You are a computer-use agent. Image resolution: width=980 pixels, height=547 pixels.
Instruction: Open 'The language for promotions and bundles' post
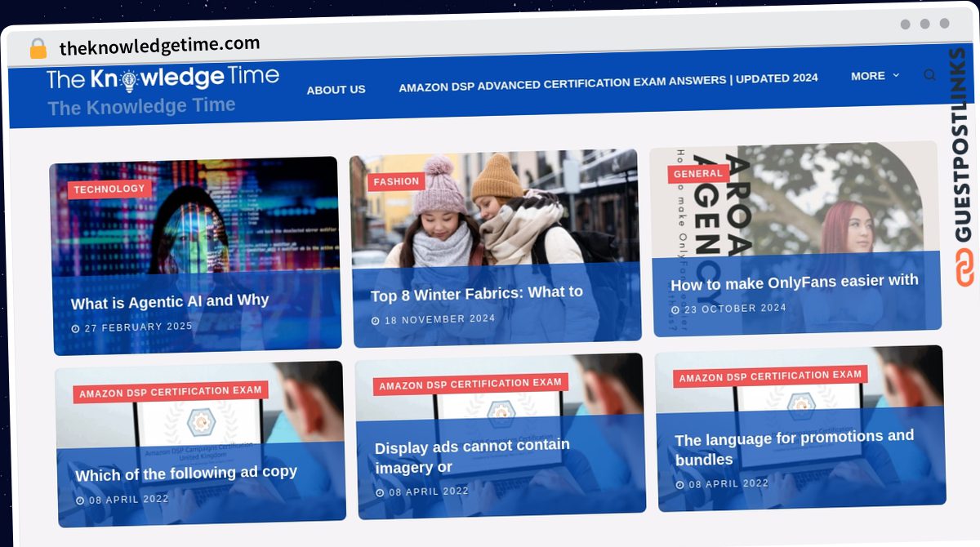pyautogui.click(x=794, y=448)
